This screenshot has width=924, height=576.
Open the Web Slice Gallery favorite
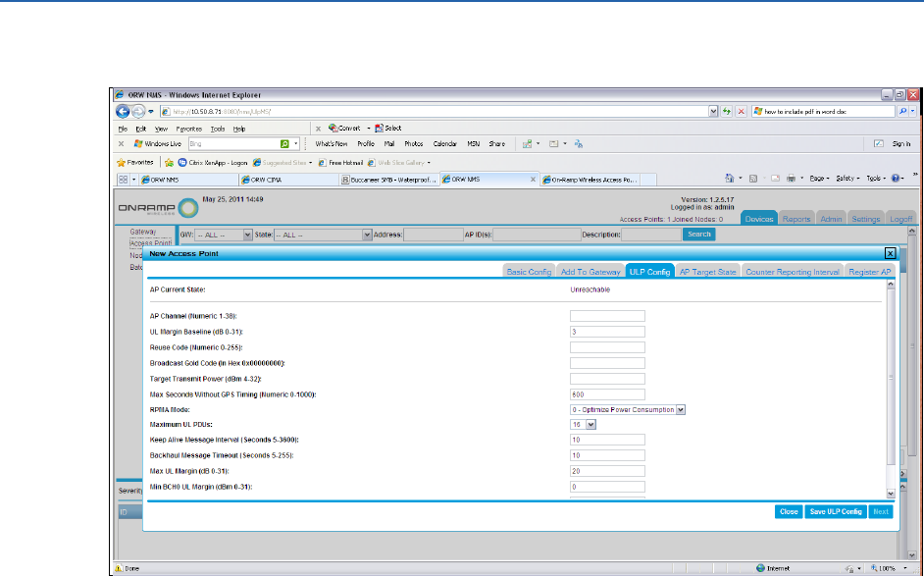399,163
